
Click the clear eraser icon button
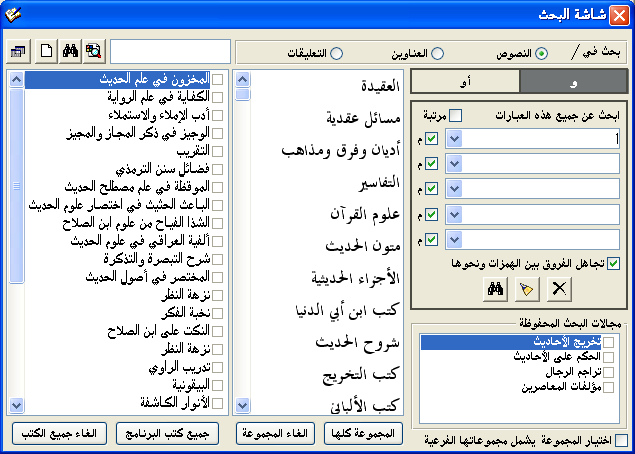527,289
